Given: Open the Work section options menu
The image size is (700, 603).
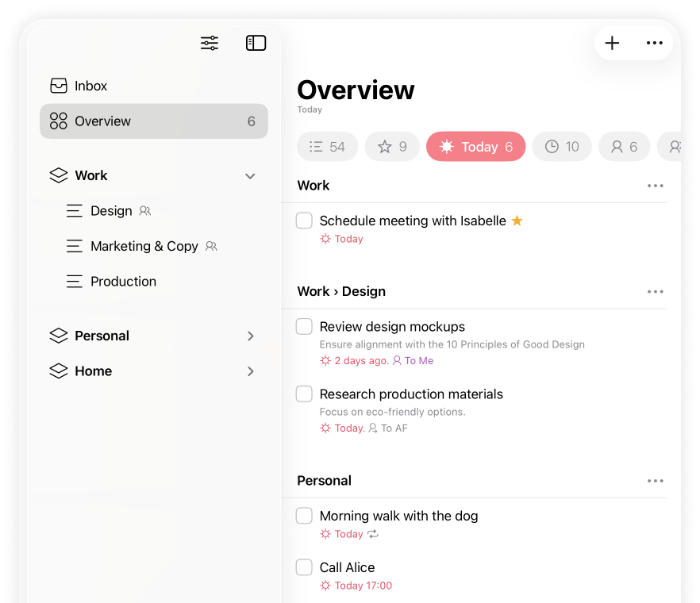Looking at the screenshot, I should coord(656,185).
